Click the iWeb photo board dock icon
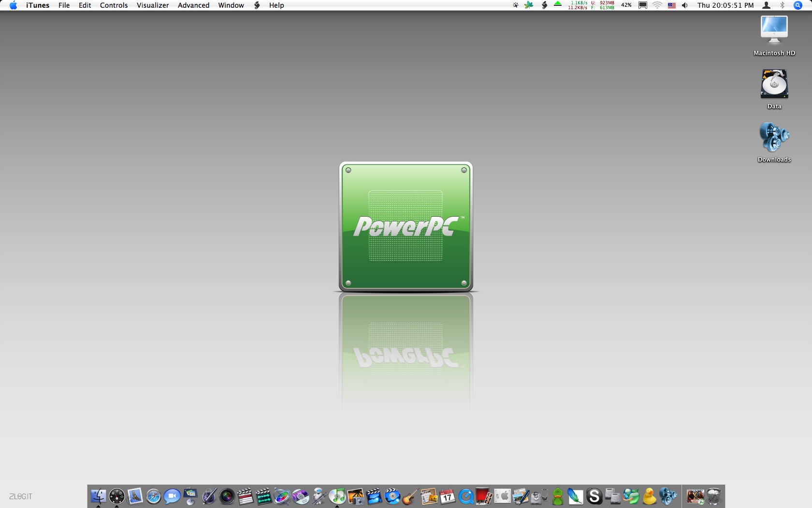Image resolution: width=812 pixels, height=508 pixels. [x=429, y=496]
